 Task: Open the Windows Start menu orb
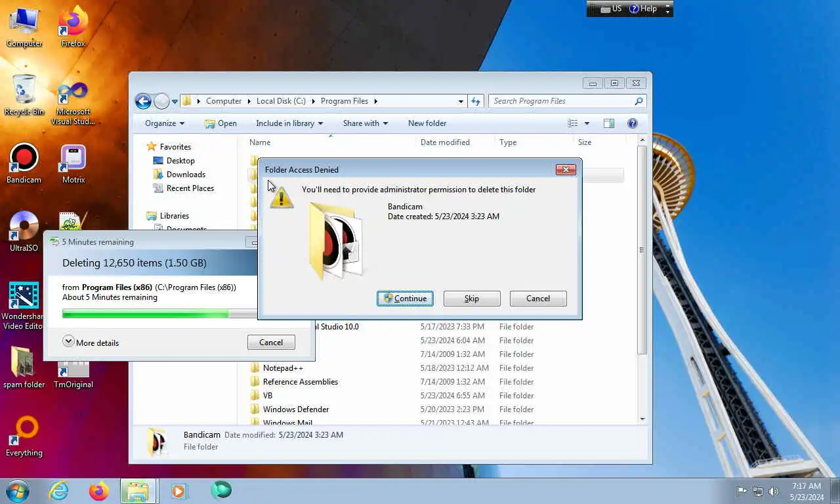tap(18, 490)
